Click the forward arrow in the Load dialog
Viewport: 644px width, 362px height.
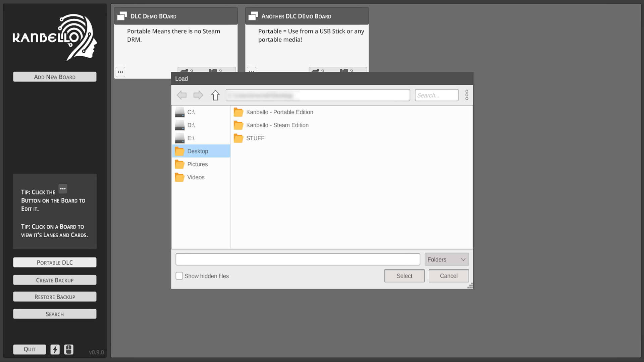(x=198, y=95)
